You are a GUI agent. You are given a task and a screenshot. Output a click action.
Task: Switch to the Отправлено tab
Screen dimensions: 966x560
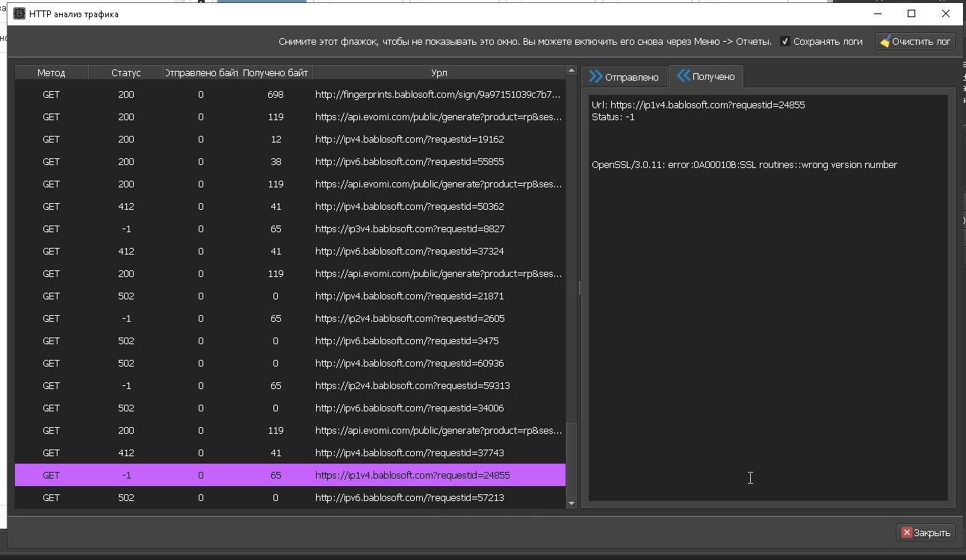coord(623,77)
